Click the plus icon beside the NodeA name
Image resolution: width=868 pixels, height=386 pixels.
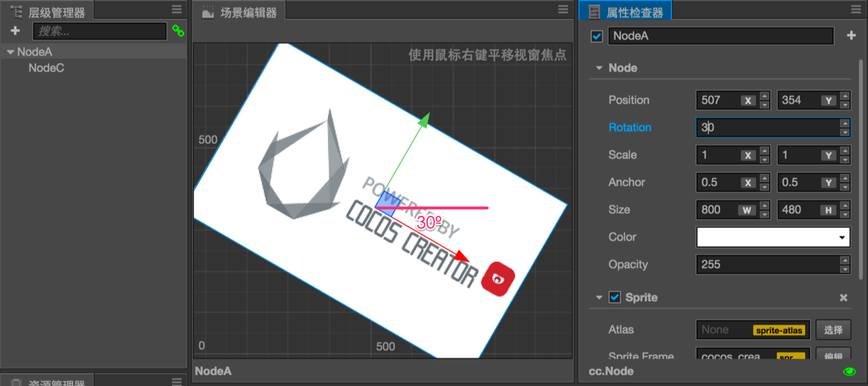tap(851, 36)
